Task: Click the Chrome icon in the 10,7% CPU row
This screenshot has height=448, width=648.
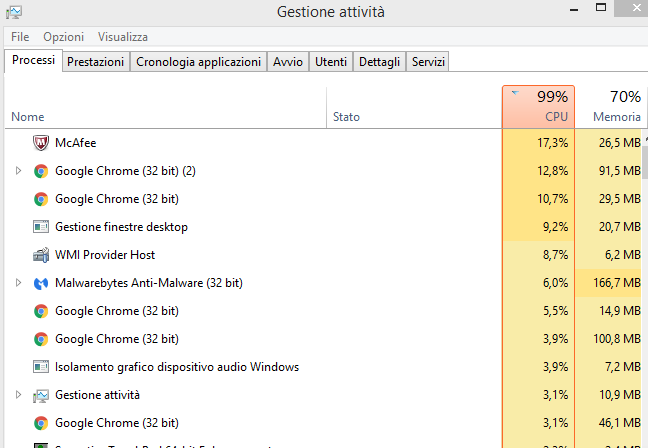Action: click(x=41, y=199)
